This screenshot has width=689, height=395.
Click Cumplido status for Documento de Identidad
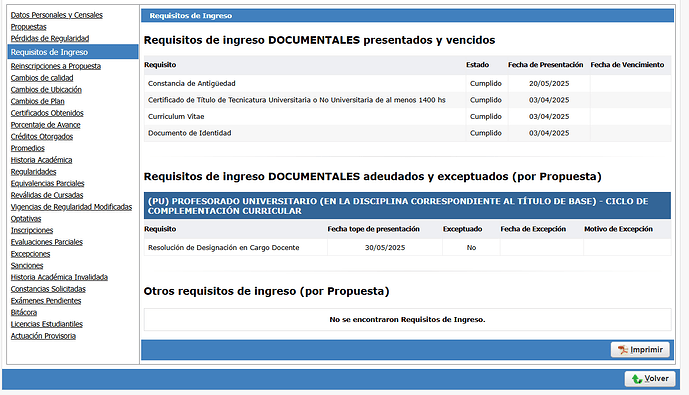(486, 133)
